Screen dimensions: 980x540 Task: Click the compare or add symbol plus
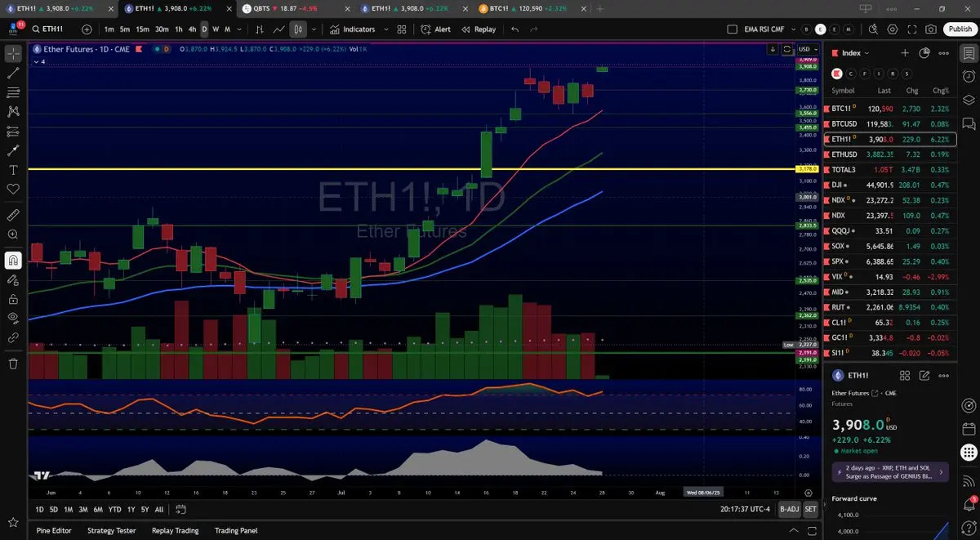(87, 29)
